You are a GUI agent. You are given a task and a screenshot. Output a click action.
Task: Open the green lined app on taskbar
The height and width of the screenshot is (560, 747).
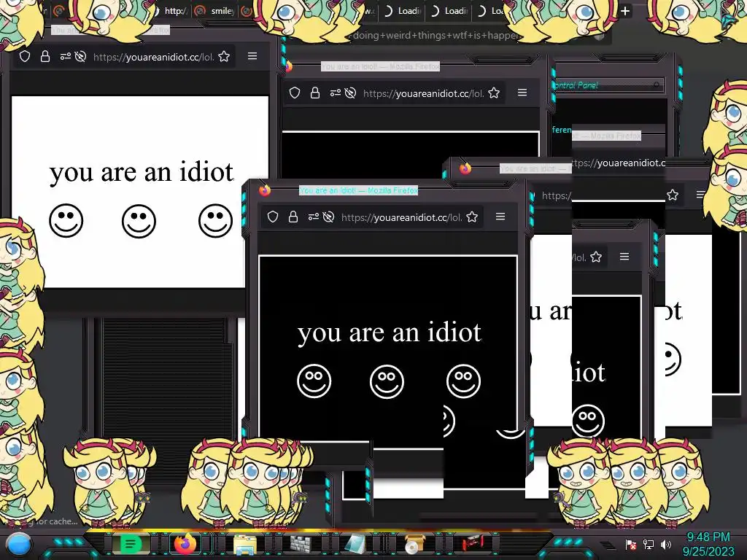tap(130, 543)
